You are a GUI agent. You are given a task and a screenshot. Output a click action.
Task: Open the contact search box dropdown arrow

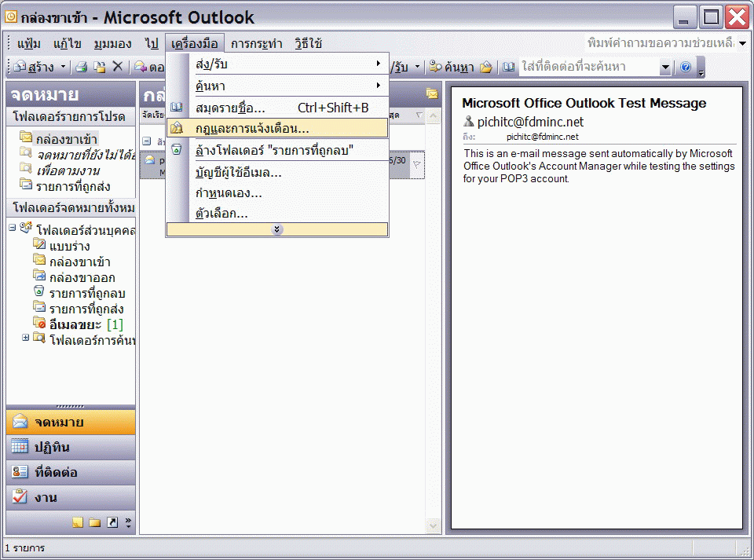[665, 68]
